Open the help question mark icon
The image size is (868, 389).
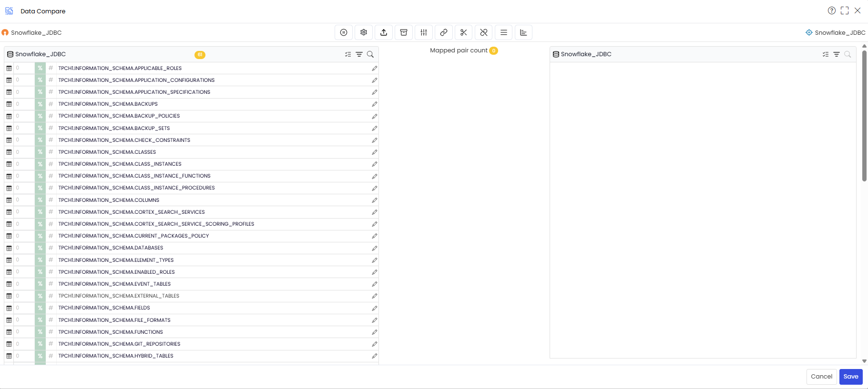pos(832,10)
